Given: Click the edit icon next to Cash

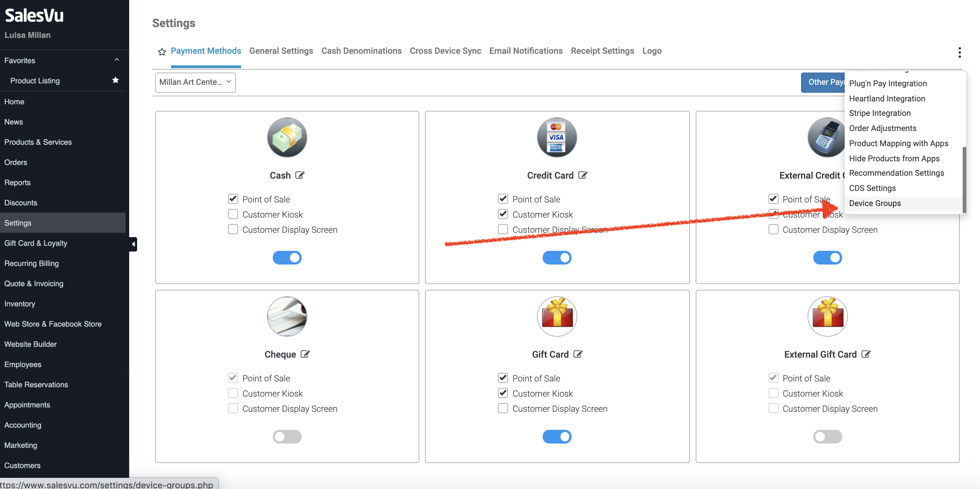Looking at the screenshot, I should tap(300, 175).
